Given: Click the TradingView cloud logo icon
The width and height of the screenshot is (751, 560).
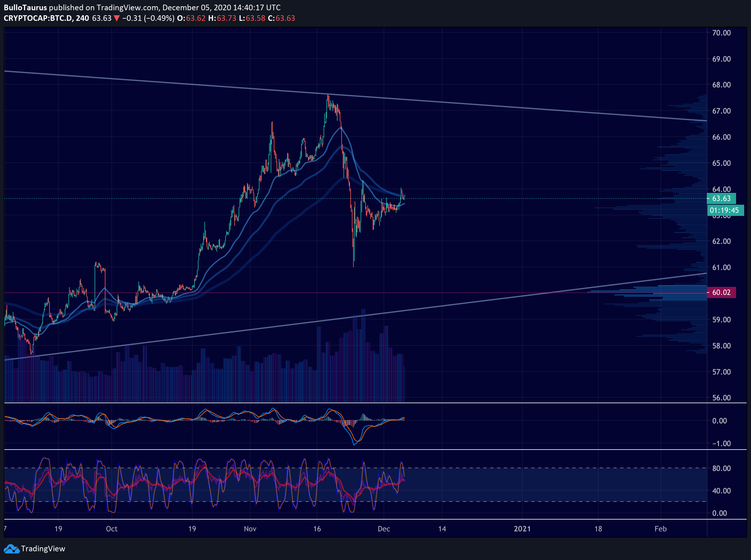Looking at the screenshot, I should pos(12,548).
